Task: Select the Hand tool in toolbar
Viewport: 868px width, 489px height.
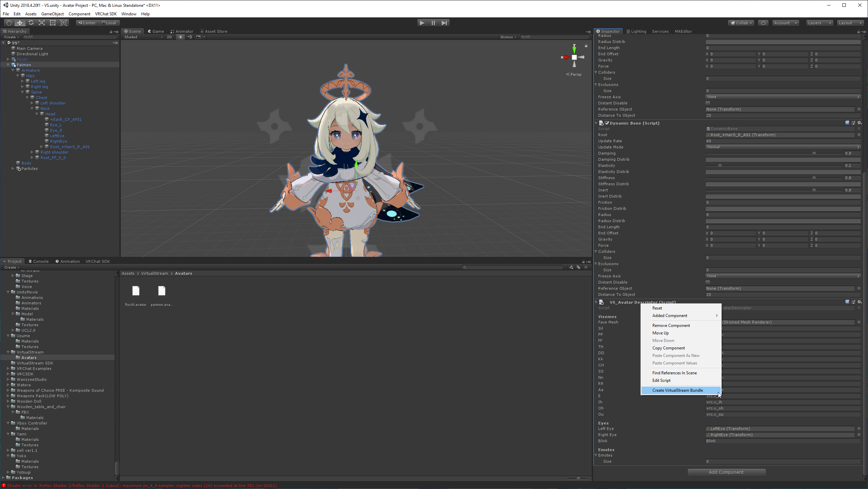Action: pos(9,23)
